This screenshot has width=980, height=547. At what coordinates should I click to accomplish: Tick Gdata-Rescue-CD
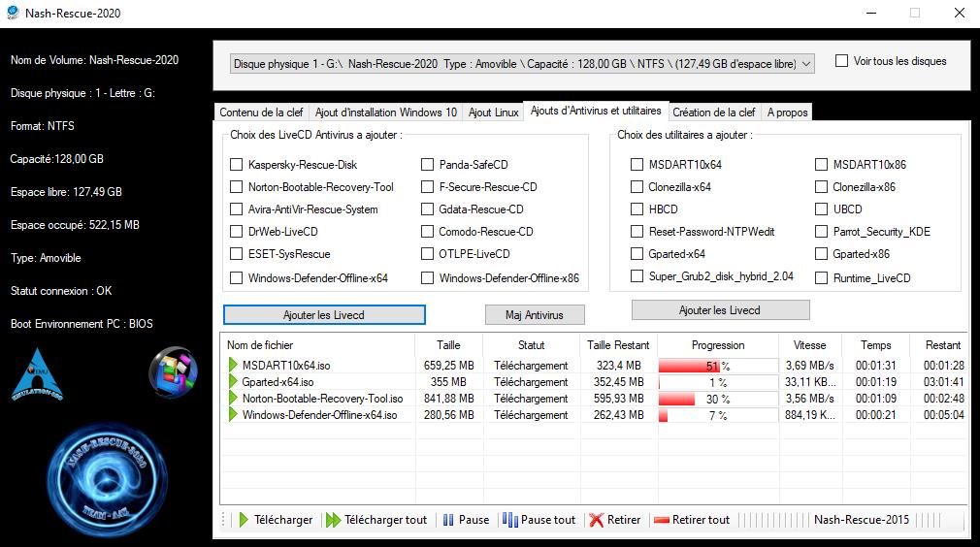pyautogui.click(x=428, y=209)
